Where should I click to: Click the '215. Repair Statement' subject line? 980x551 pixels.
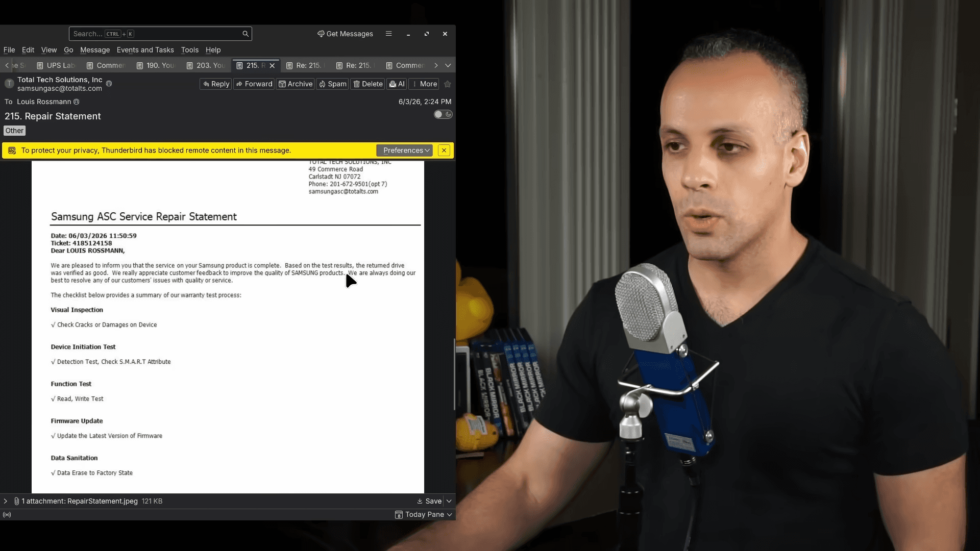(x=53, y=116)
